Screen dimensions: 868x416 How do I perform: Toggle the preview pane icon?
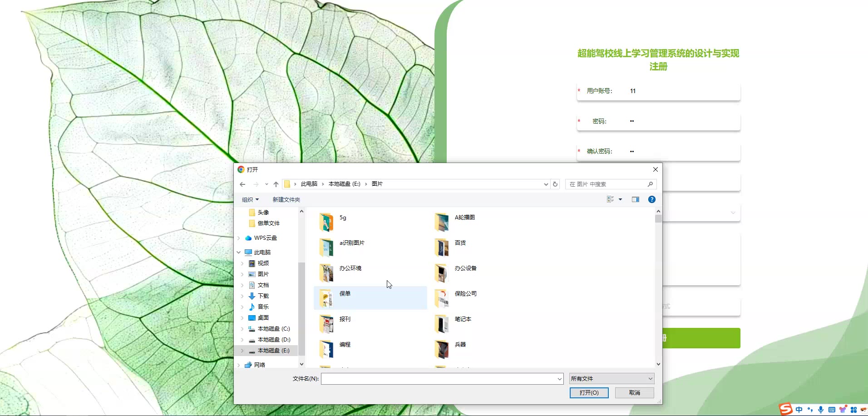(636, 199)
